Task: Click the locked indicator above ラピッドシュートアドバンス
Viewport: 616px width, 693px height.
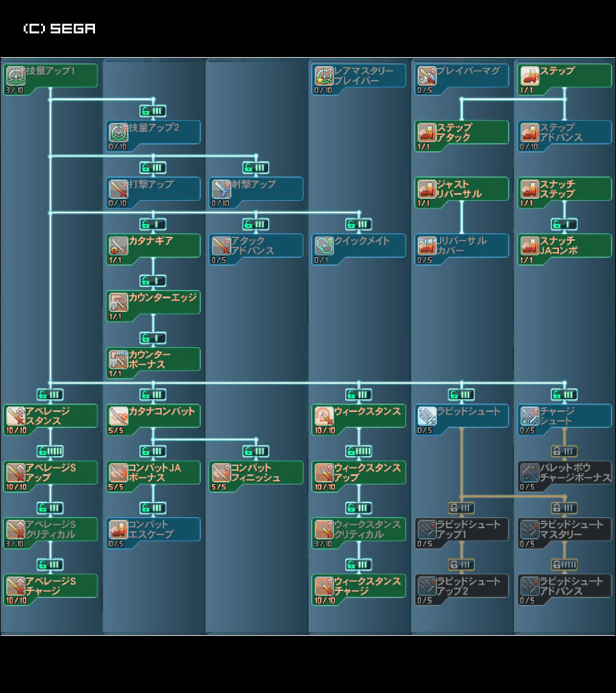Action: (x=564, y=565)
